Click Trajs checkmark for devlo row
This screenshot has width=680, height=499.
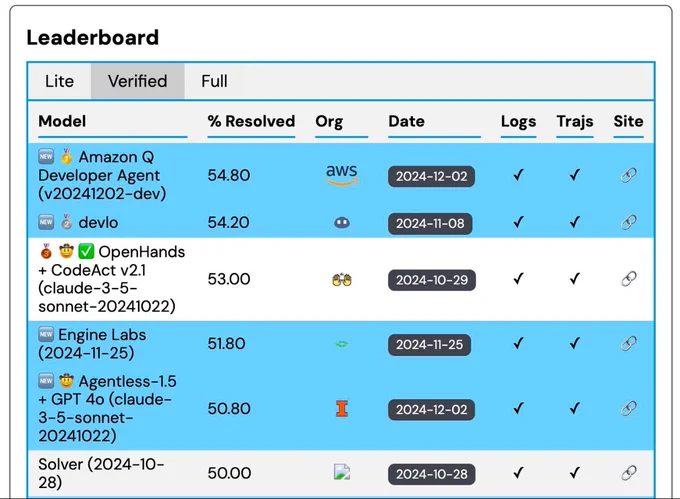[575, 222]
